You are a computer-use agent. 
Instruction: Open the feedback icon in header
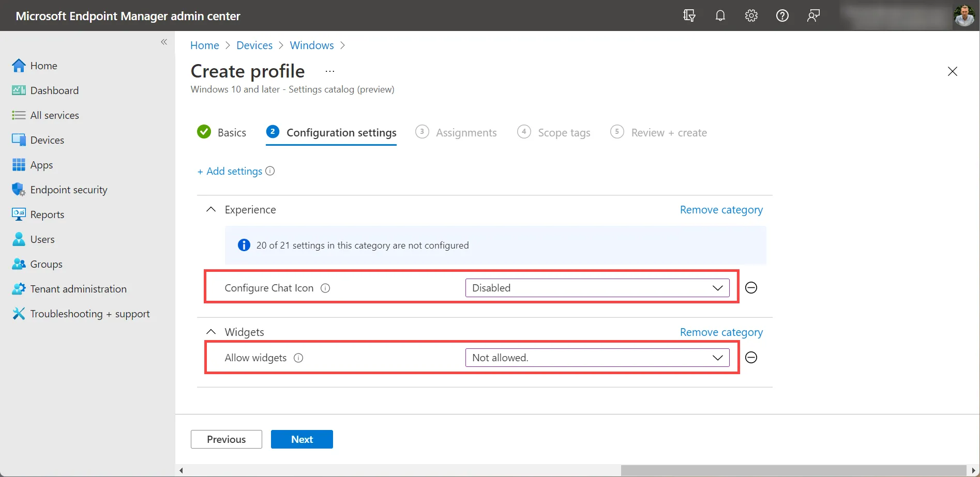coord(813,16)
